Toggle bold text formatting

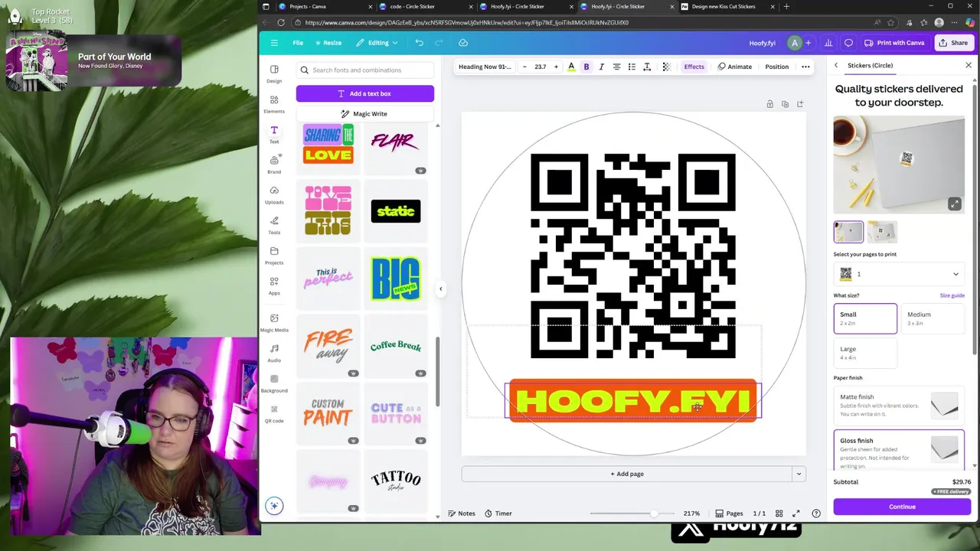coord(586,67)
